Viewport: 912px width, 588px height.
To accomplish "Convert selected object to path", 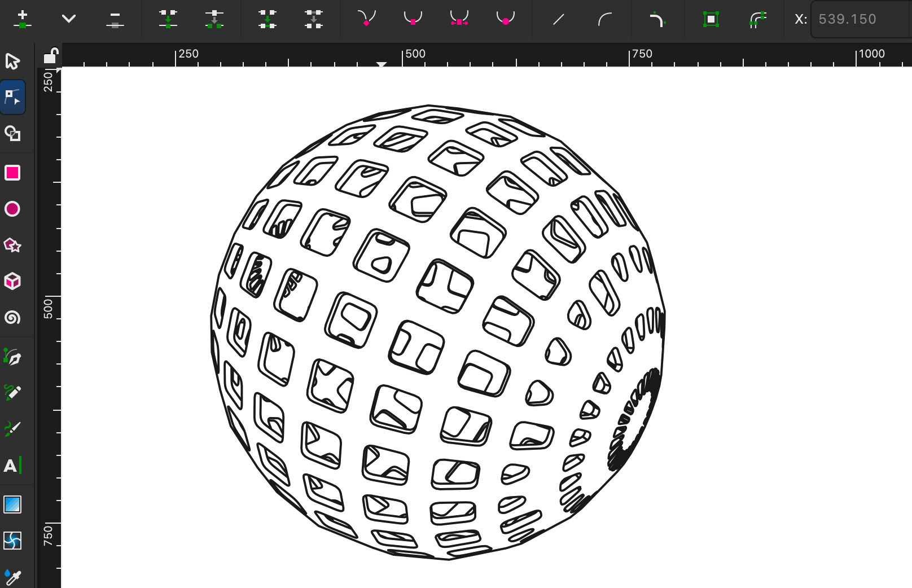I will tap(711, 19).
